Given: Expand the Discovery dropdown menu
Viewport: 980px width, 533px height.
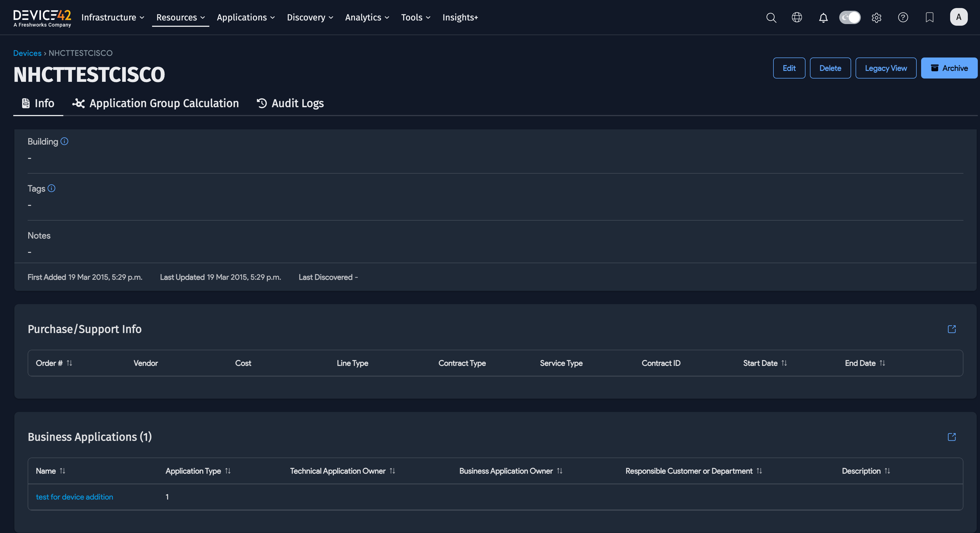Looking at the screenshot, I should coord(310,17).
